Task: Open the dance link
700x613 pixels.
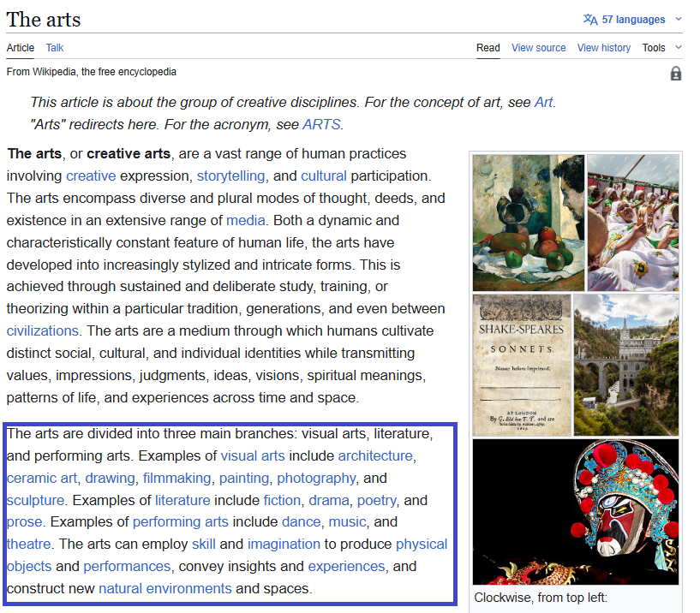Action: coord(301,522)
